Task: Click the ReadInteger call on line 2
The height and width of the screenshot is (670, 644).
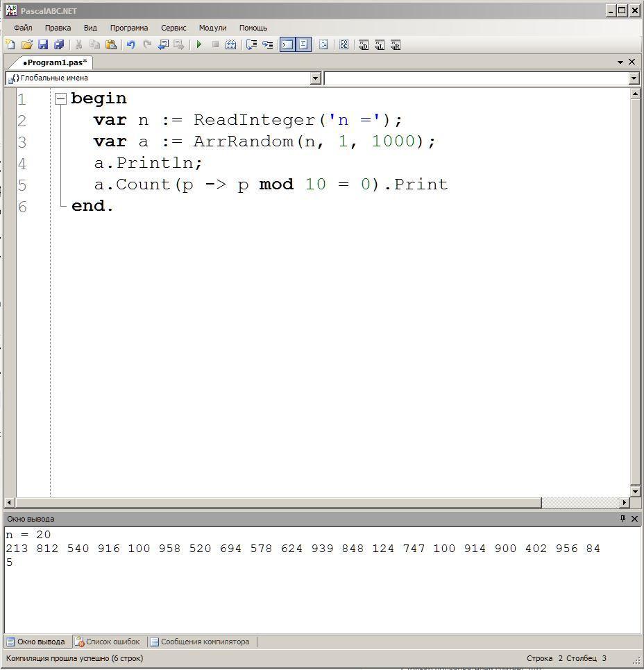Action: point(255,120)
